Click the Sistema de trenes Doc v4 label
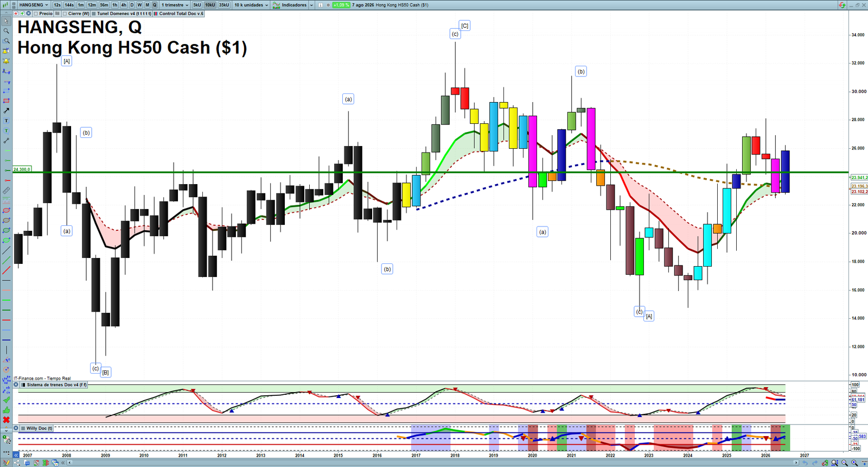Screen dimensions: 868x467 click(x=57, y=384)
